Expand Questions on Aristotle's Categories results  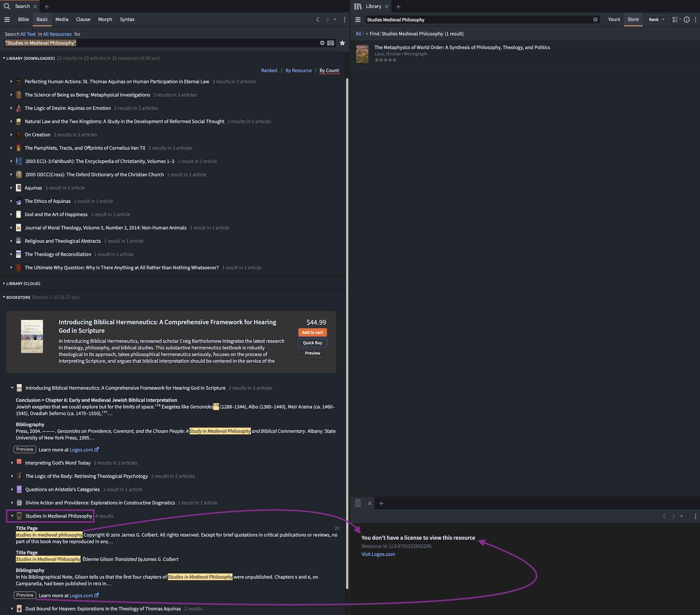12,489
